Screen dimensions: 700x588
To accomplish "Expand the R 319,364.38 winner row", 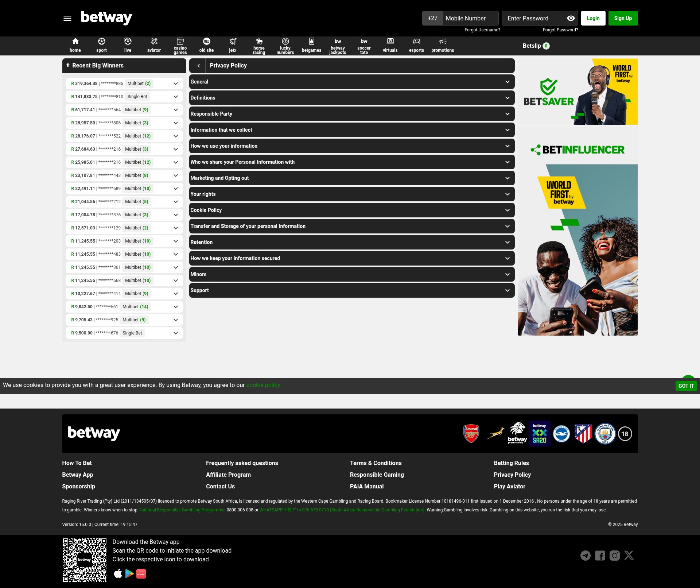I will [x=124, y=84].
